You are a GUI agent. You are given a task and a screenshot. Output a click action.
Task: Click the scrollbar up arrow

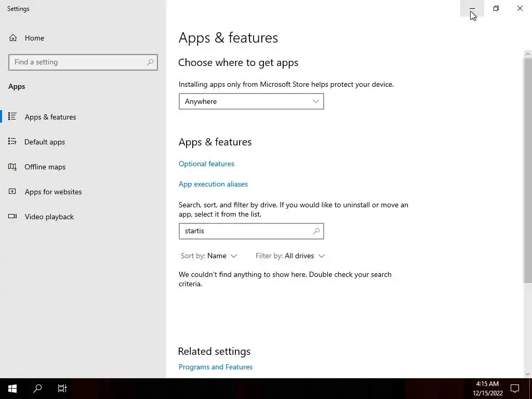(x=528, y=54)
